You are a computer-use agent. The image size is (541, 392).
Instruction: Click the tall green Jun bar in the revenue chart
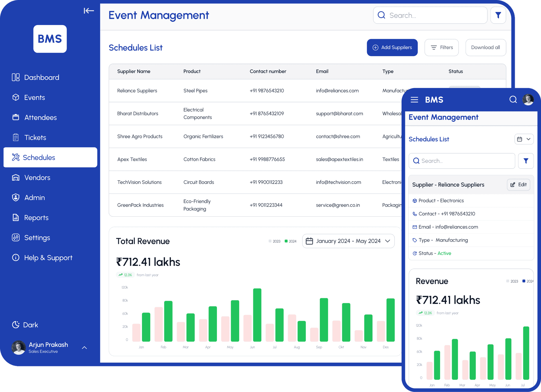[x=257, y=315]
